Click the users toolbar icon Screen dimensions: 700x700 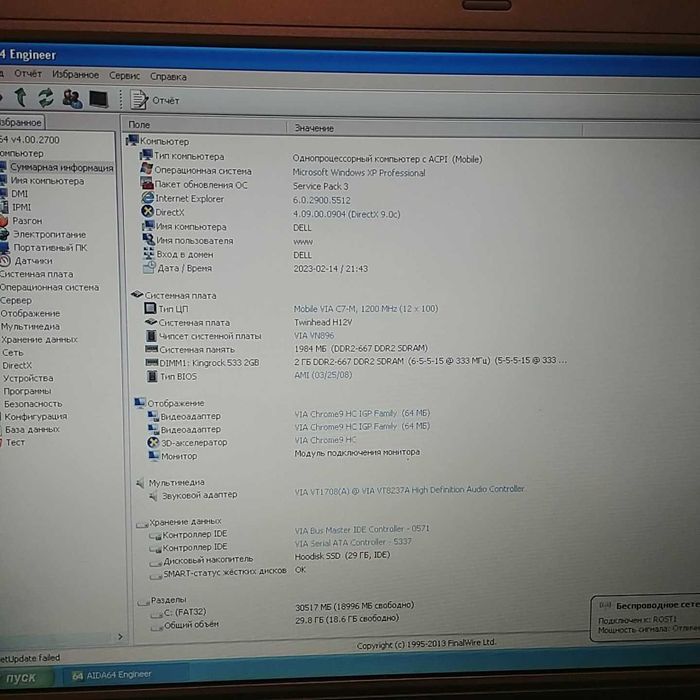coord(72,99)
